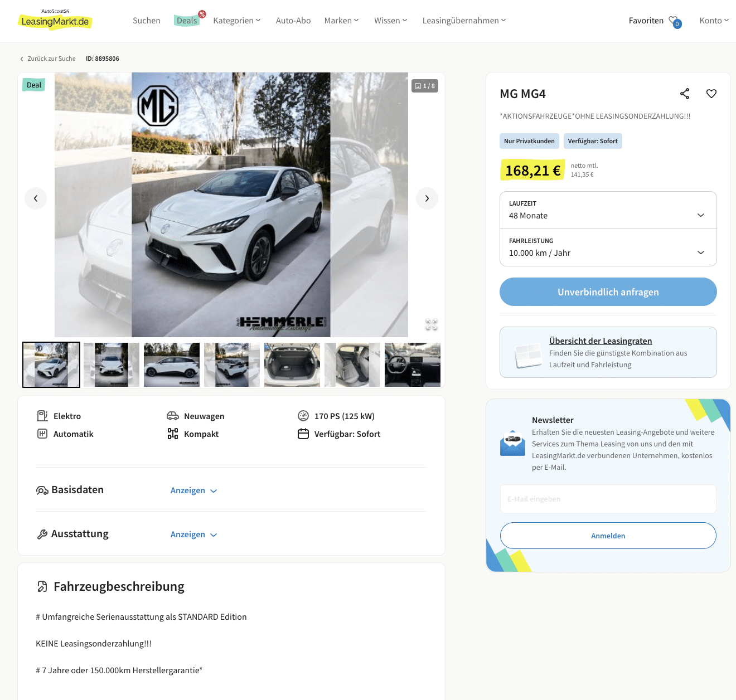The height and width of the screenshot is (700, 736).
Task: Open the Fahrleistung 10.000 km dropdown
Action: pyautogui.click(x=608, y=247)
